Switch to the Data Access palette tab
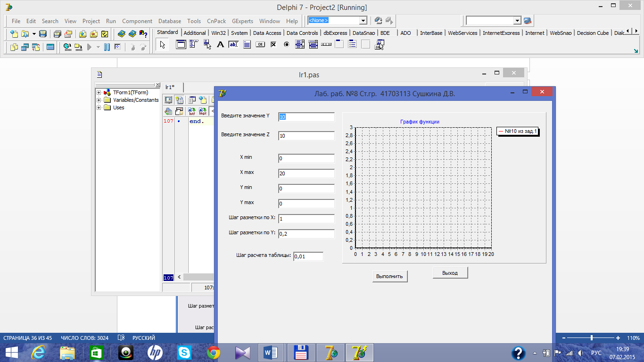This screenshot has width=644, height=362. [267, 33]
